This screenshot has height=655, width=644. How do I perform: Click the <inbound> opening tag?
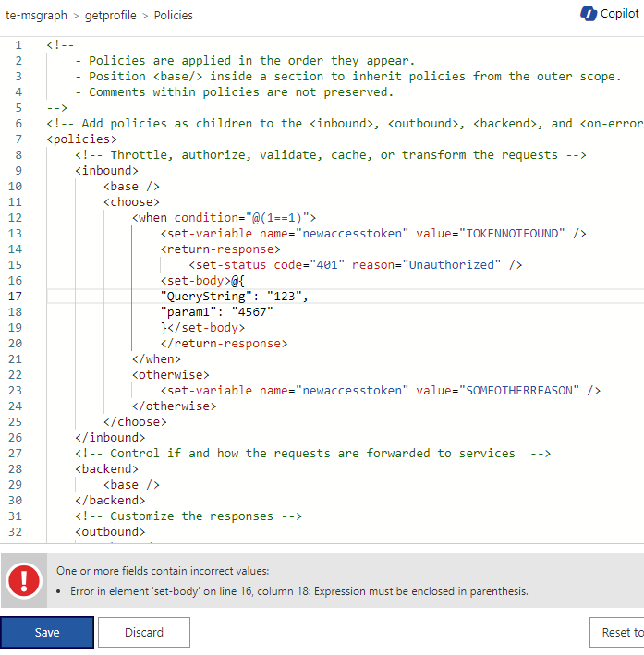pos(106,170)
